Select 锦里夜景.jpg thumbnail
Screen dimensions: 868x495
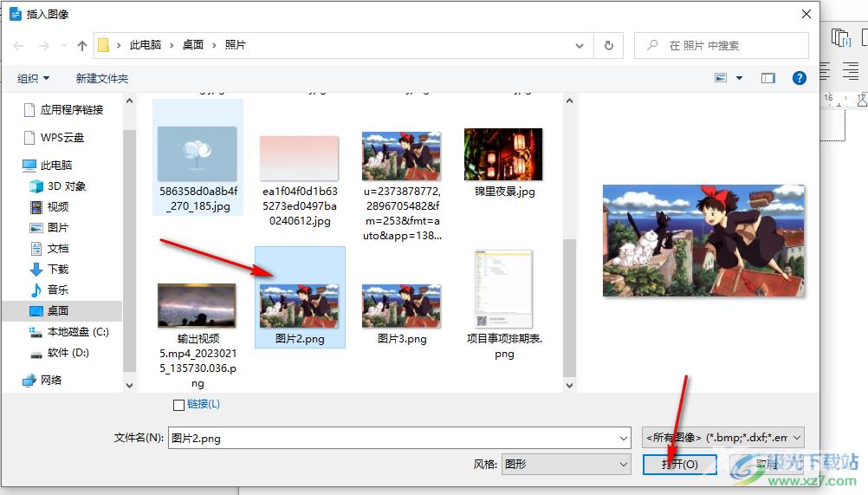[503, 154]
